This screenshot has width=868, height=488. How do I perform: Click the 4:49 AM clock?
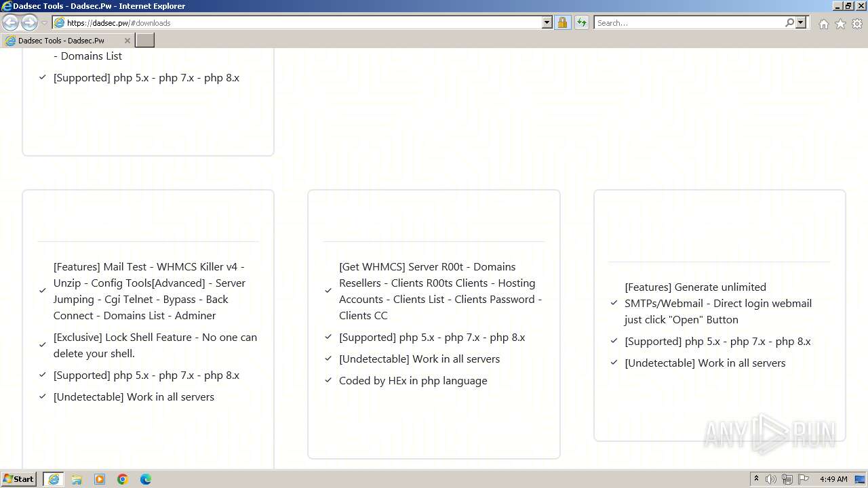pos(833,479)
